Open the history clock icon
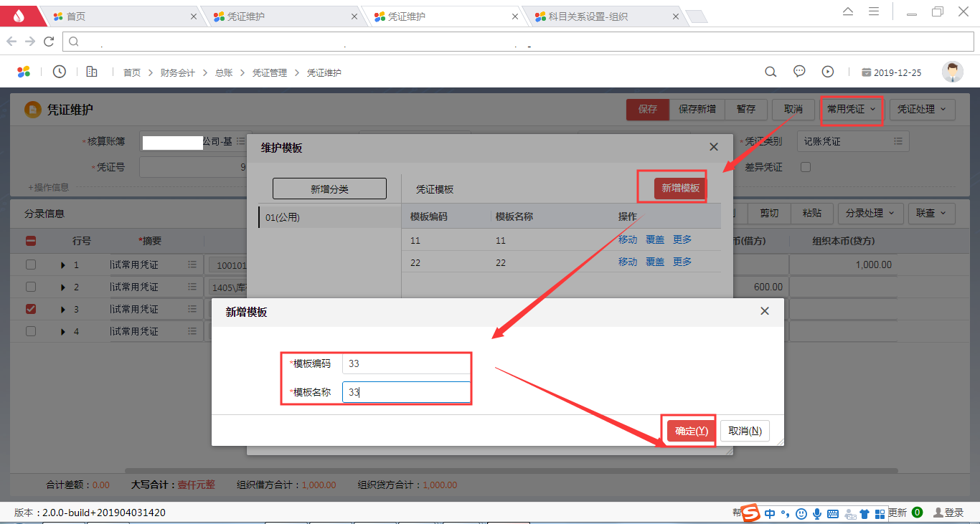 [60, 72]
